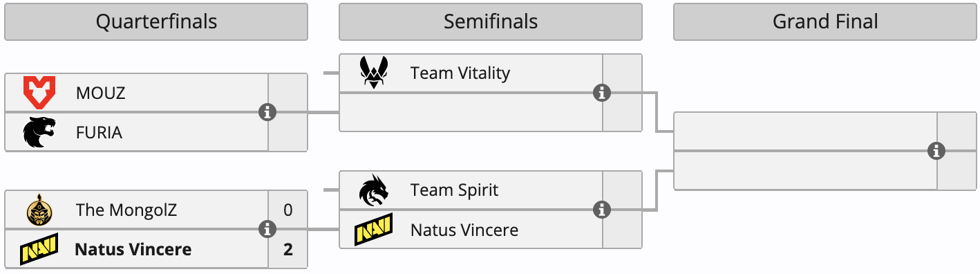The height and width of the screenshot is (274, 980).
Task: Open info icon for Team Vitality semifinal
Action: click(x=602, y=93)
